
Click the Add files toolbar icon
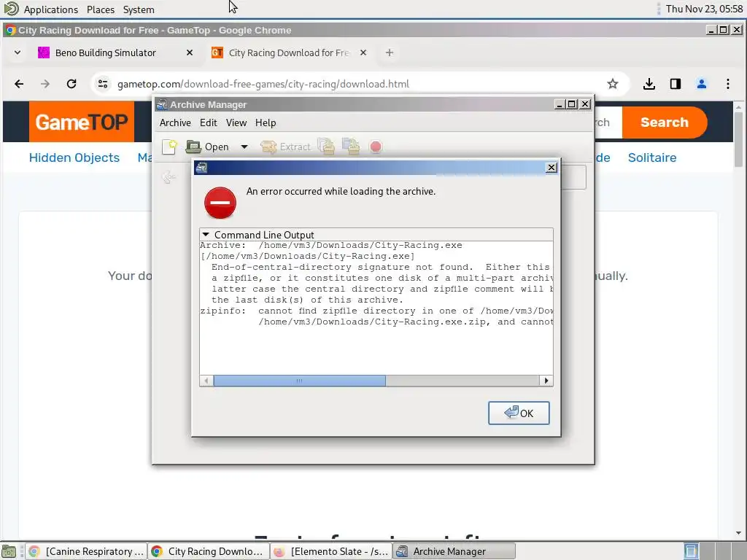[x=326, y=147]
